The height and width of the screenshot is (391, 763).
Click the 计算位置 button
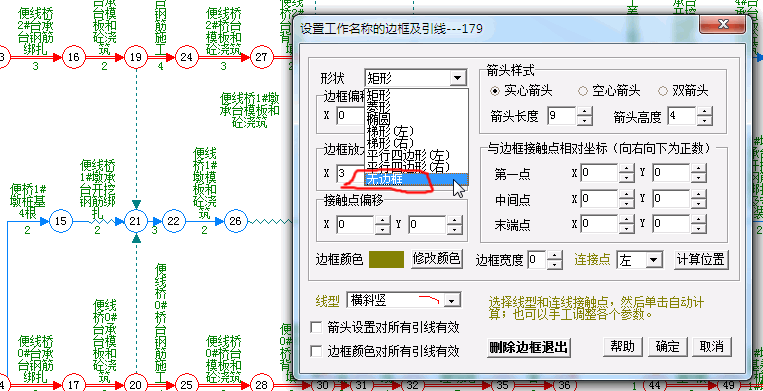pyautogui.click(x=701, y=259)
